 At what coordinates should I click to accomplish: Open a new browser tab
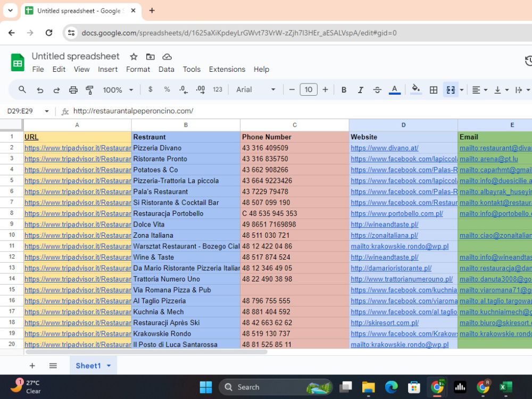pos(152,11)
